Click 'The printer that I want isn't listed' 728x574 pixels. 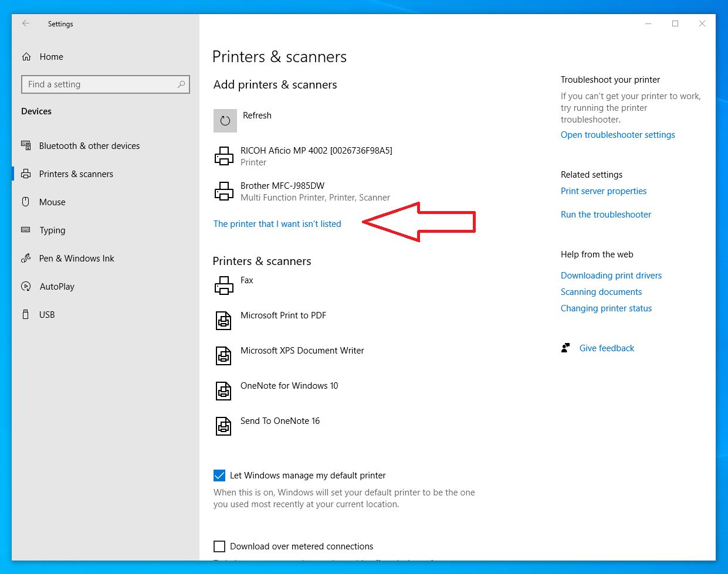(x=277, y=224)
